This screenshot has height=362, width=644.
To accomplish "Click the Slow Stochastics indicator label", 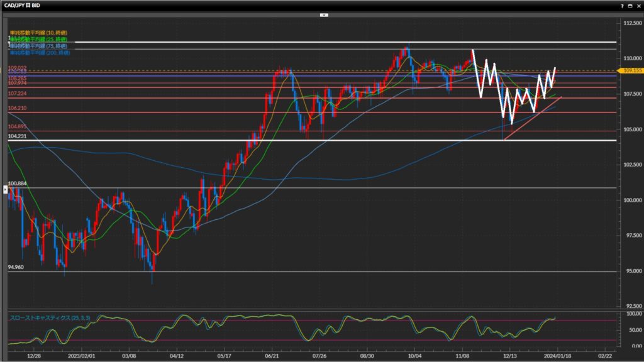I will 50,318.
